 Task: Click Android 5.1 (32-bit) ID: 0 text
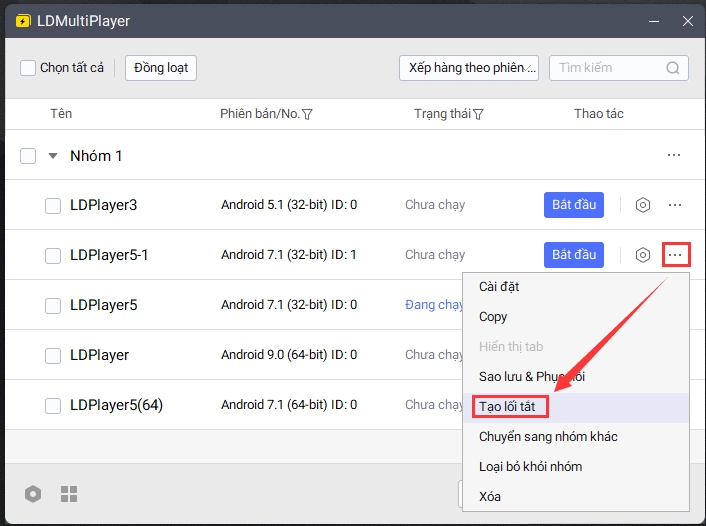(x=289, y=205)
